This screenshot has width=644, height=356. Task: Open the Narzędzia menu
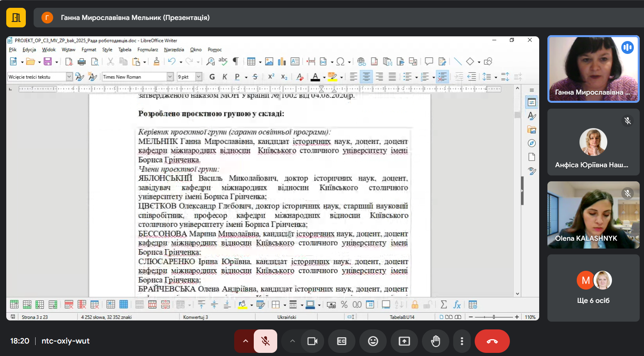(x=174, y=50)
